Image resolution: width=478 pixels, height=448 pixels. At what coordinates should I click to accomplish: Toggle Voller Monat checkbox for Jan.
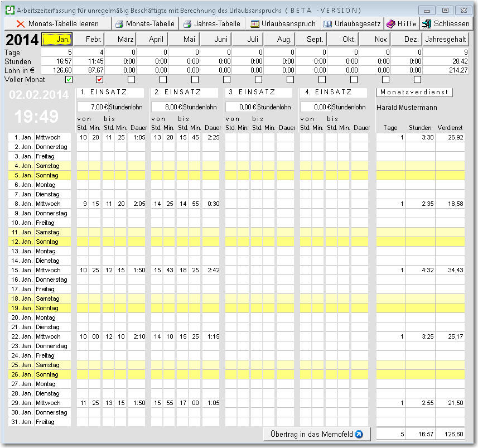(x=69, y=80)
